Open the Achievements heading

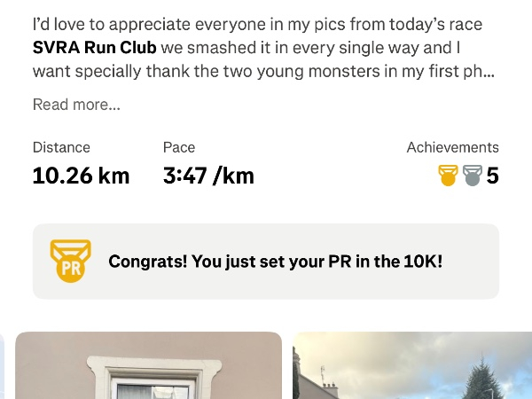point(452,147)
